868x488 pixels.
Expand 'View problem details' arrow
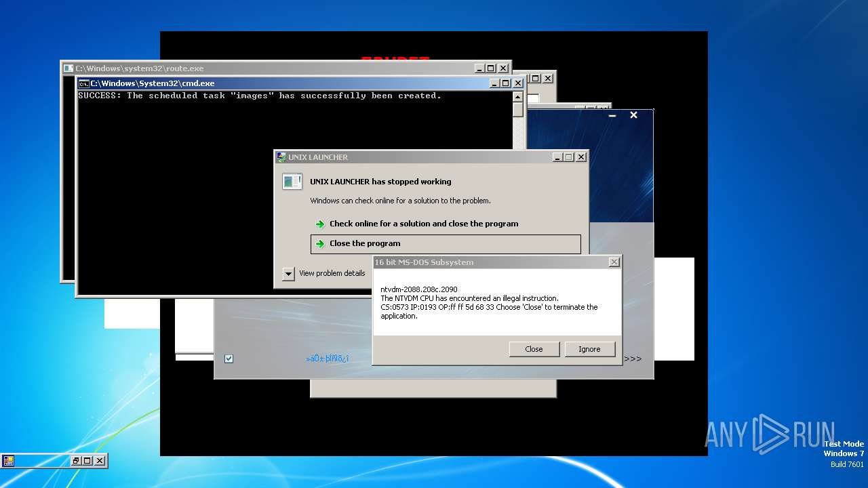click(288, 274)
